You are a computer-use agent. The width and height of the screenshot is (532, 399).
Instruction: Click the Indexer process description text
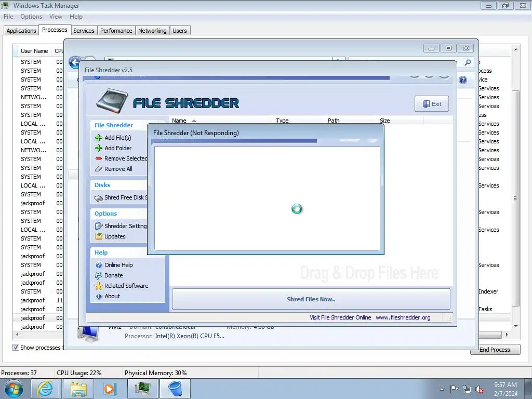pos(488,291)
